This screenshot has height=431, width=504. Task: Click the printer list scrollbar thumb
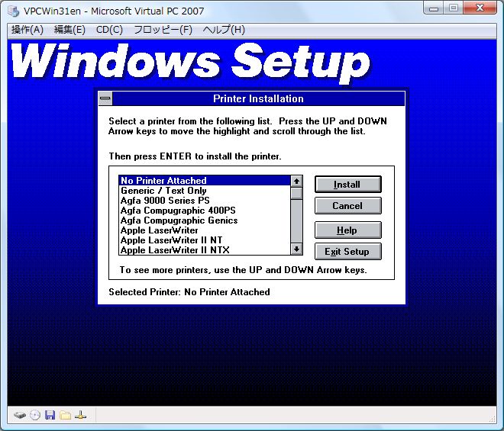click(x=296, y=193)
